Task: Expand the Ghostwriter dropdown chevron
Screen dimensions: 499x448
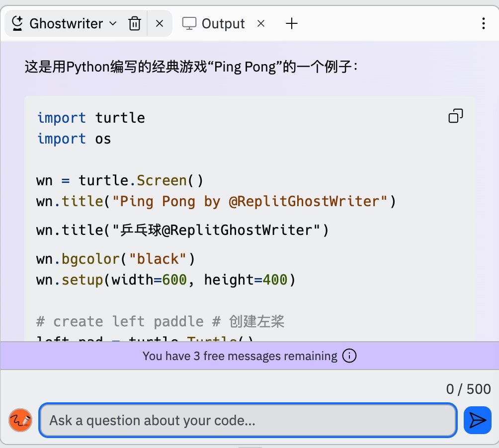Action: (113, 23)
